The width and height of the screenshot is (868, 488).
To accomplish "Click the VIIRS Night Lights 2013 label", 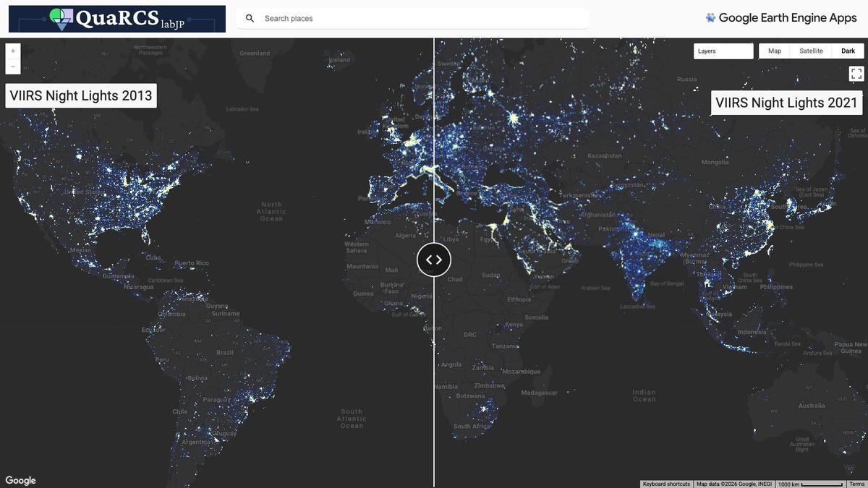I will click(81, 95).
